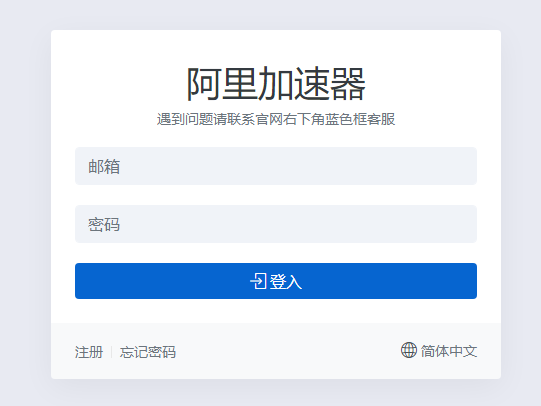Click the empty right end of the email field
This screenshot has height=406, width=541.
pyautogui.click(x=449, y=166)
